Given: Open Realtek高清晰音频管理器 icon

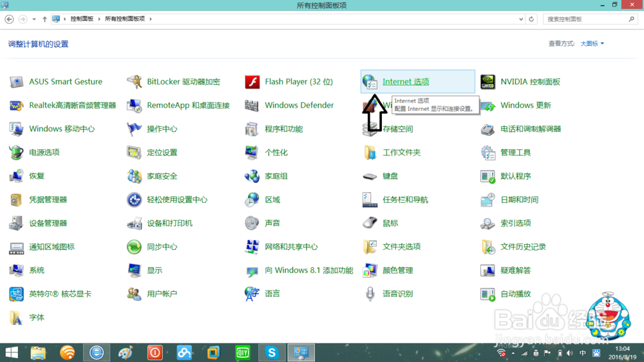Looking at the screenshot, I should coord(16,105).
